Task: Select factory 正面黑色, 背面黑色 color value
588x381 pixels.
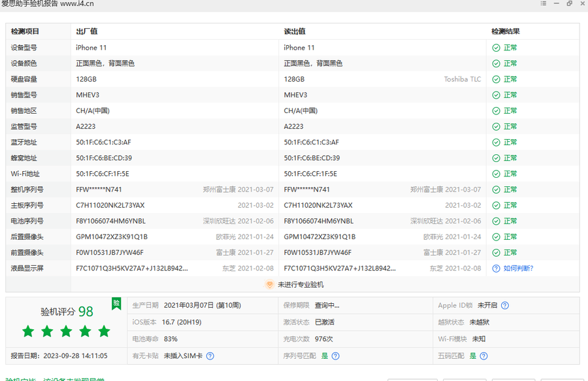Action: (105, 63)
